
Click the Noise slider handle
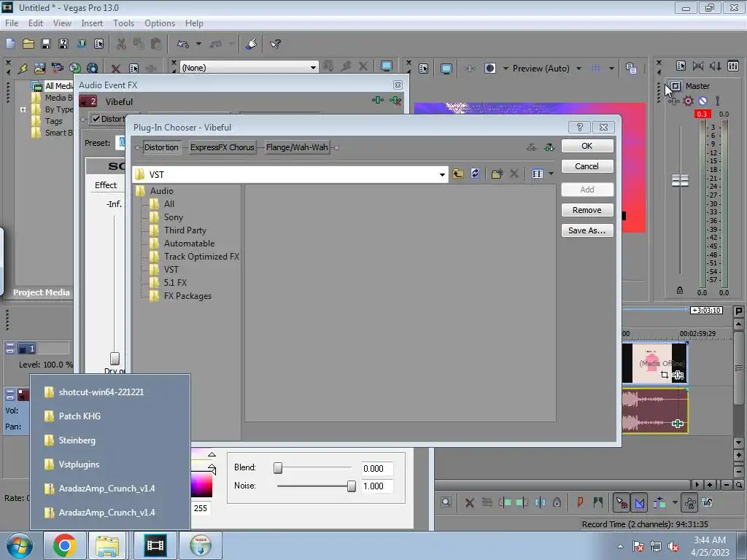pyautogui.click(x=352, y=486)
